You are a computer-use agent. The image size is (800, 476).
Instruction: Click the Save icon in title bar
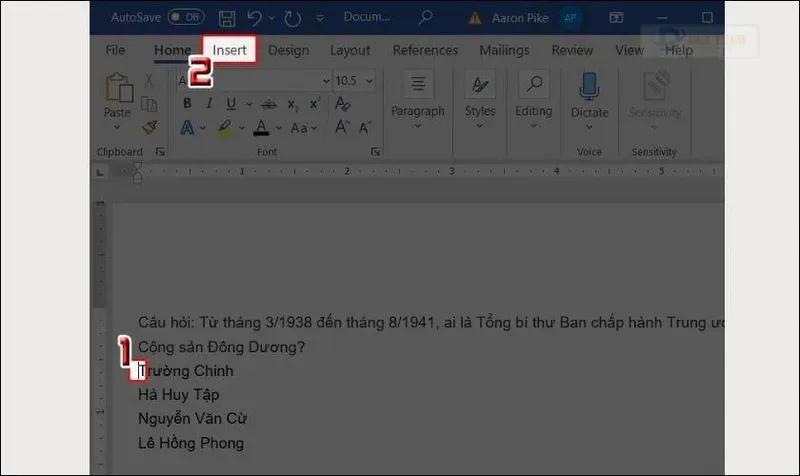pos(227,18)
